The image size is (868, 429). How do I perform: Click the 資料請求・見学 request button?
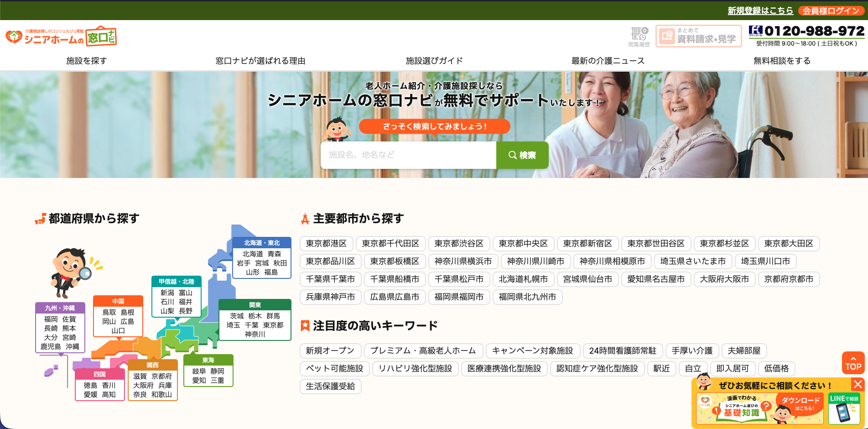click(698, 37)
